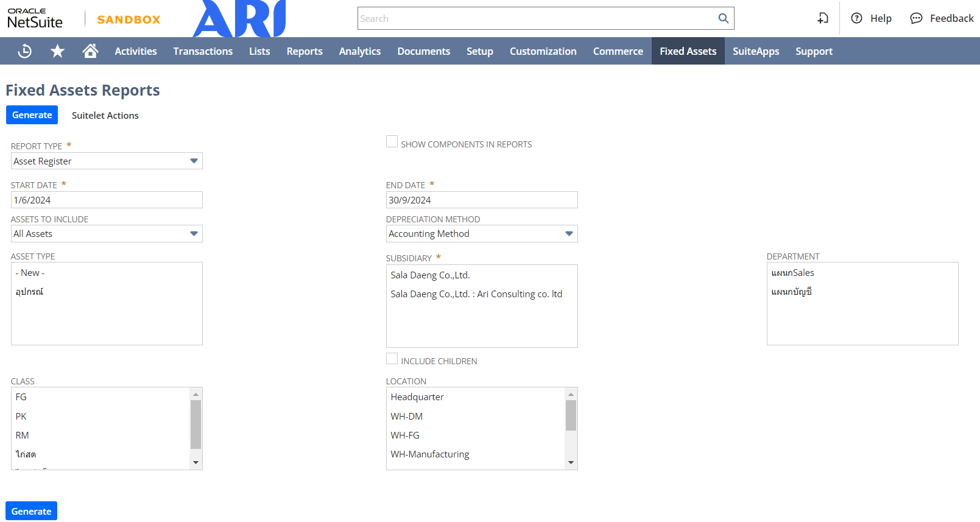Open the Reports menu
980x522 pixels.
[x=305, y=51]
